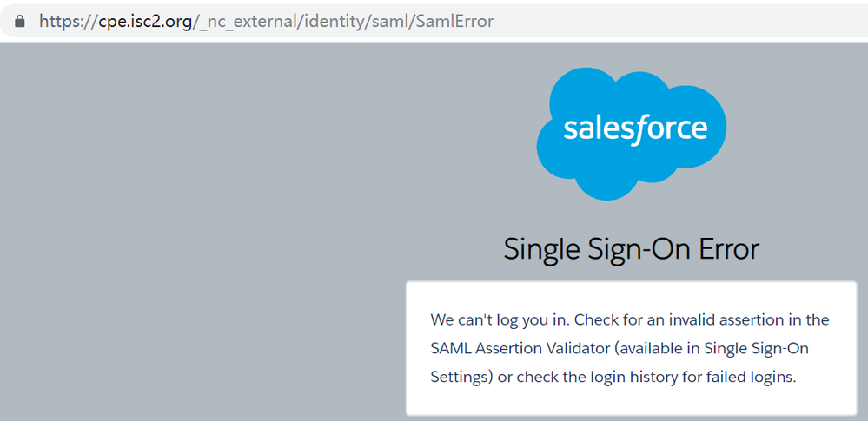Click the 'salesforce' wordmark inside the cloud
This screenshot has width=868, height=421.
[x=635, y=129]
